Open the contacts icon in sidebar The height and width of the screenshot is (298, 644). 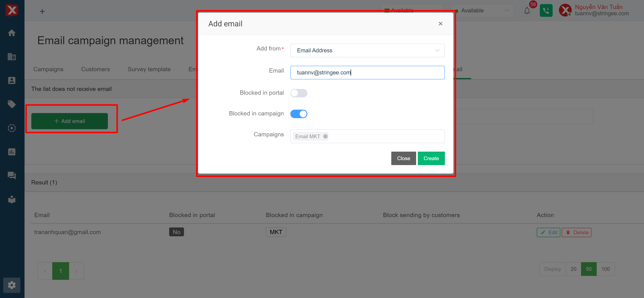[12, 80]
